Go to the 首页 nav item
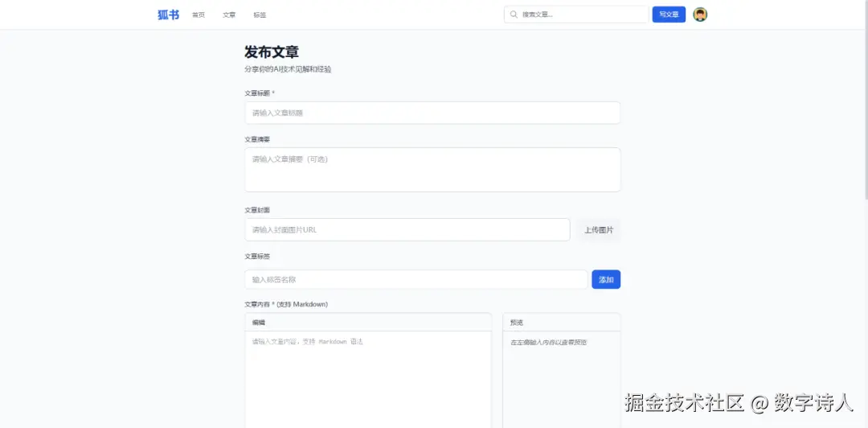Screen dimensions: 868x428 (199, 15)
